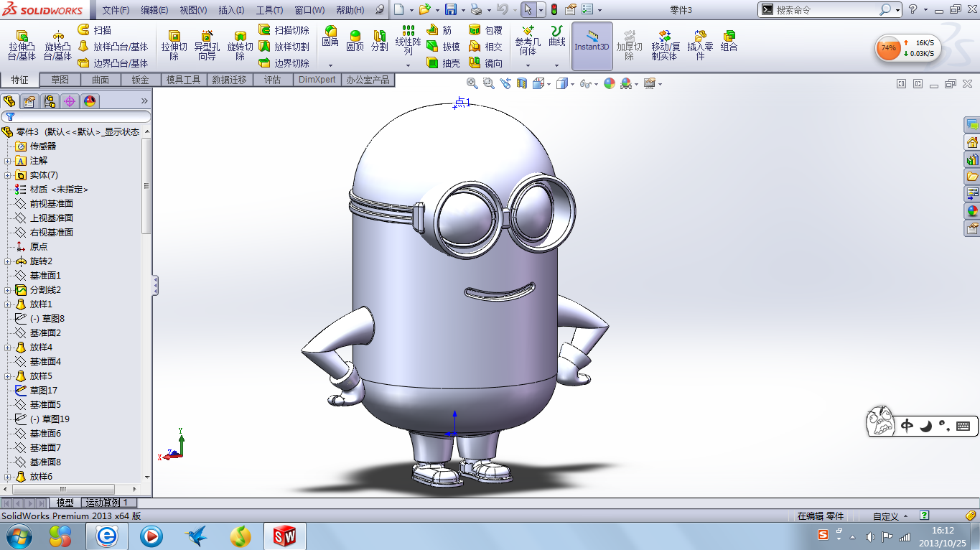The image size is (980, 550).
Task: Switch to the 曲面 ribbon tab
Action: [x=101, y=80]
